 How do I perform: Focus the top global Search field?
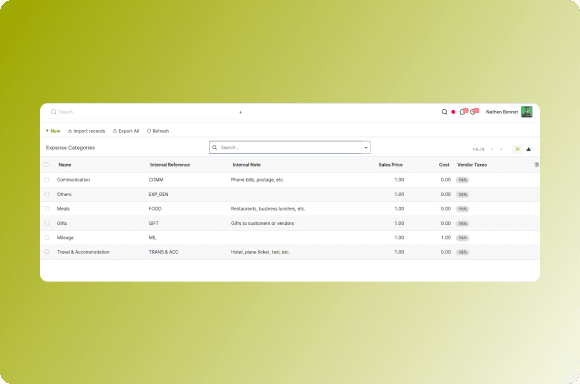142,112
